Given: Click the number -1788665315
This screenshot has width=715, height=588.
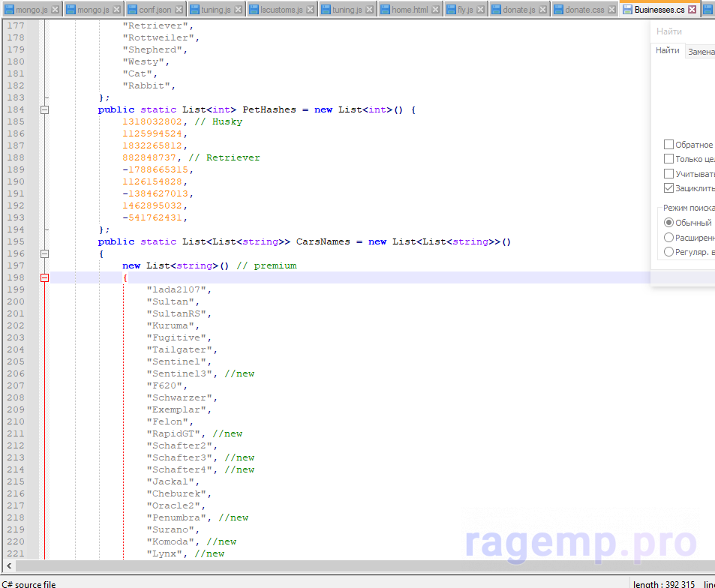Looking at the screenshot, I should (x=155, y=169).
